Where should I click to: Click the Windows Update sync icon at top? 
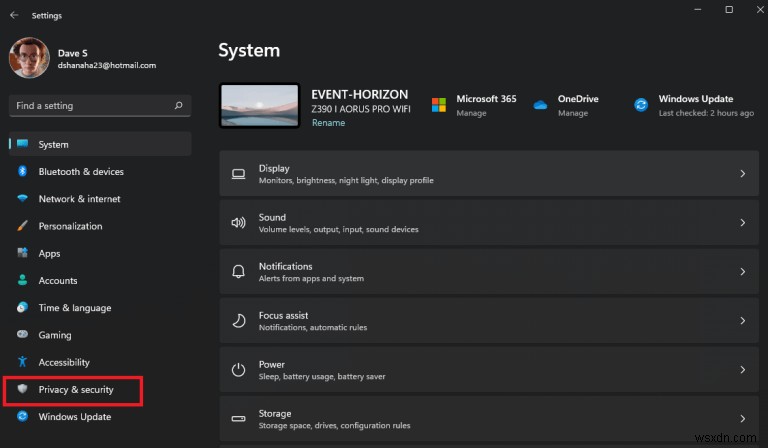point(641,105)
